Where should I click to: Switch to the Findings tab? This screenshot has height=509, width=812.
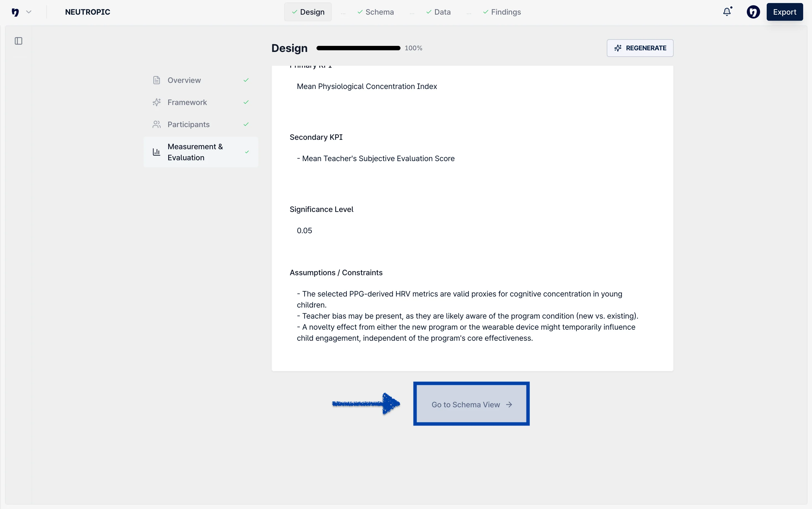502,12
